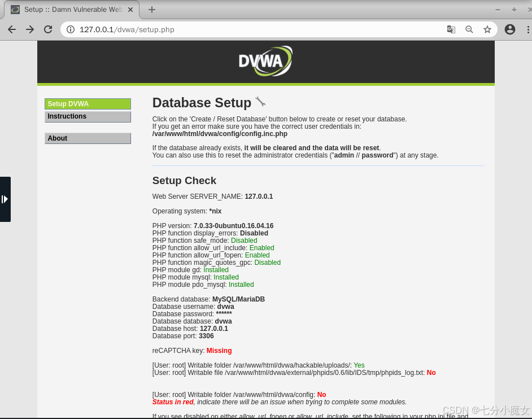Click the masked Database password value
Image resolution: width=532 pixels, height=419 pixels.
point(224,313)
